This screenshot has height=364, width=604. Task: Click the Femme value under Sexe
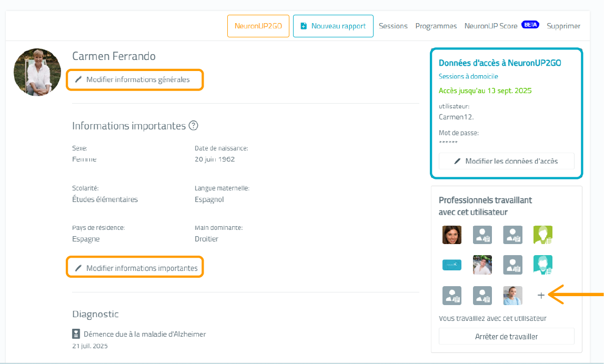click(x=84, y=159)
